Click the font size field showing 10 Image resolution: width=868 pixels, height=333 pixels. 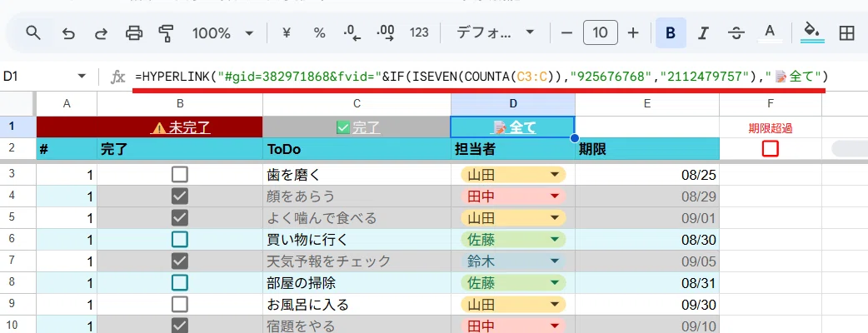tap(600, 33)
